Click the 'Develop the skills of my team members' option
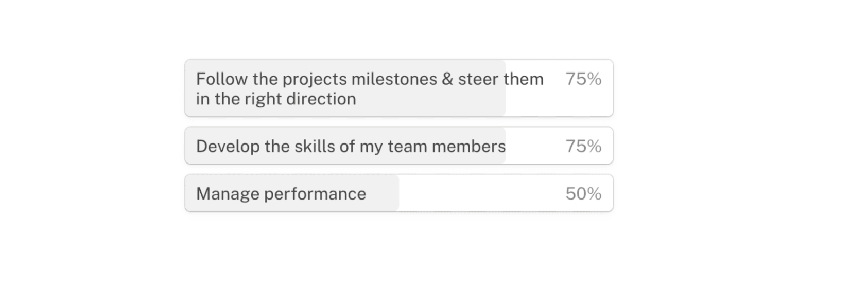The height and width of the screenshot is (307, 868). [x=399, y=146]
